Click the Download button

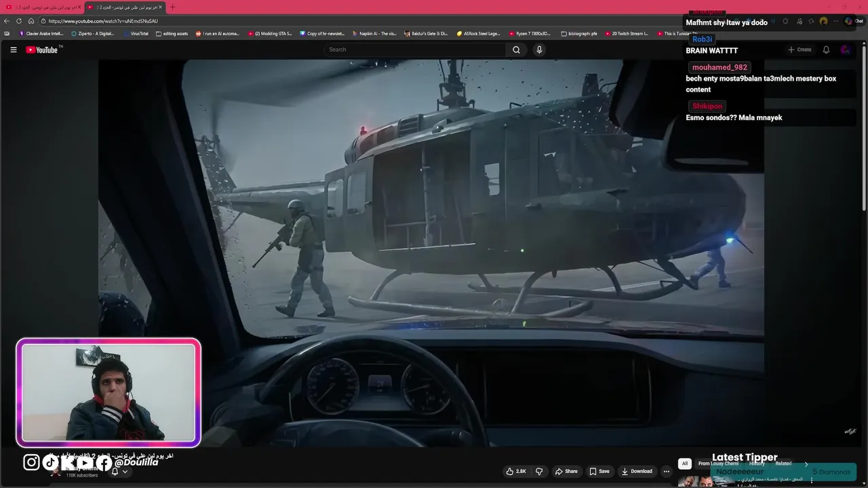tap(637, 471)
